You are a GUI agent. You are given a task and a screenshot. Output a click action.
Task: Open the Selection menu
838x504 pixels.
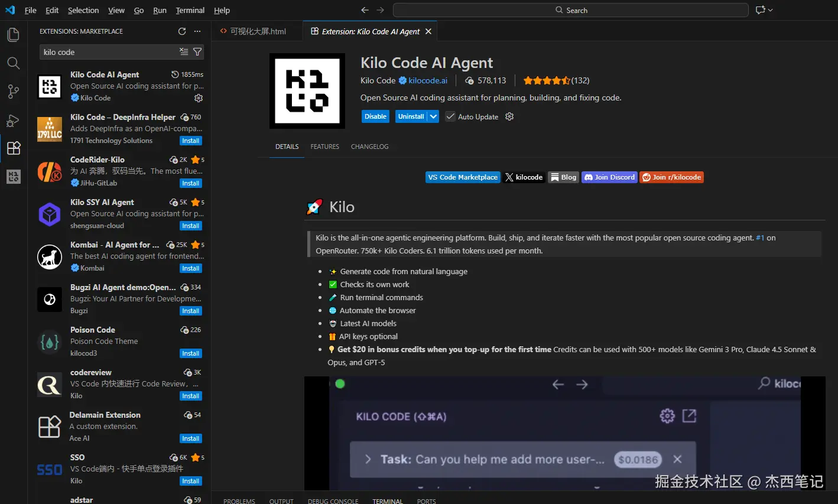[x=83, y=10]
